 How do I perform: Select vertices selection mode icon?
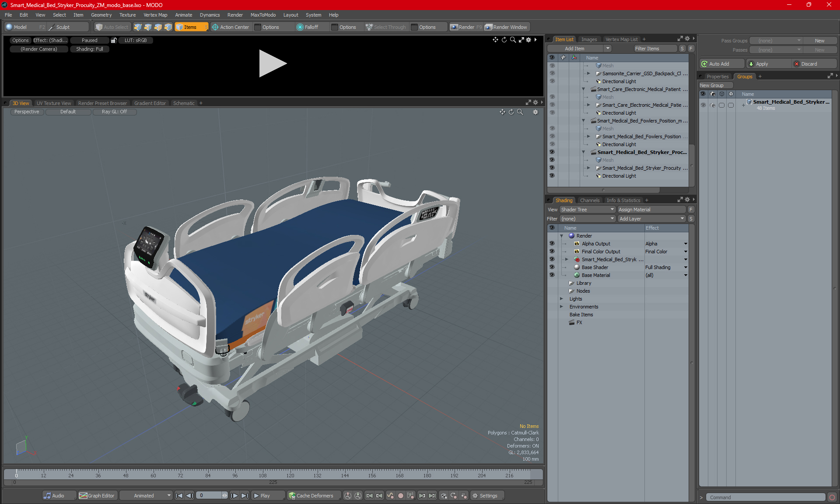138,27
